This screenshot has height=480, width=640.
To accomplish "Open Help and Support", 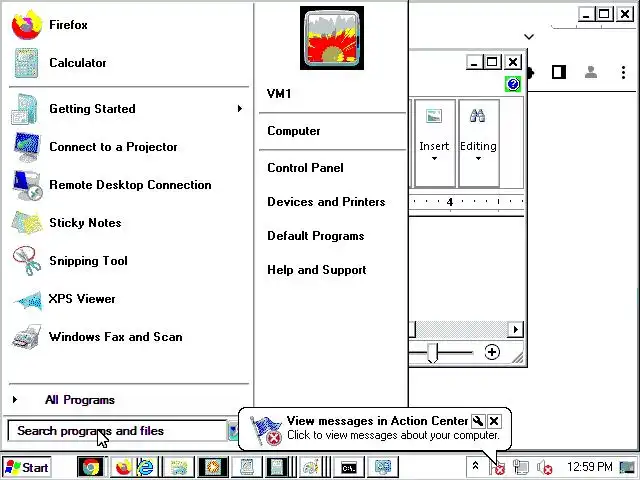I will (332, 270).
